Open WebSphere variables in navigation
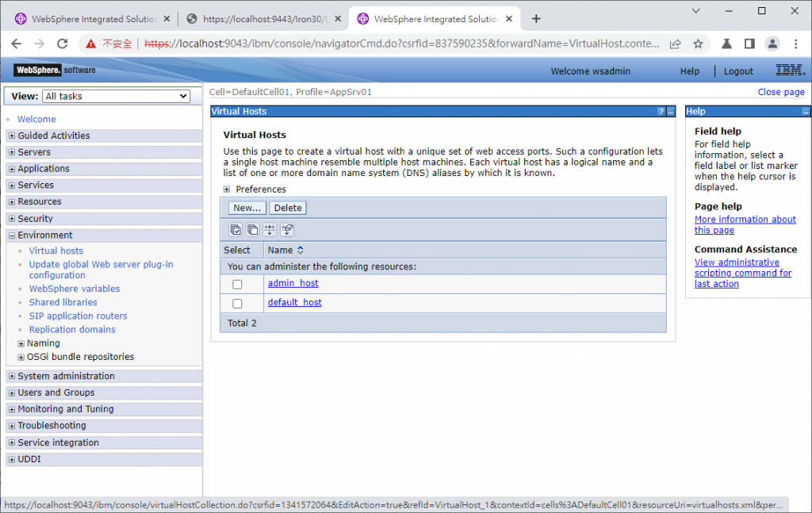Image resolution: width=812 pixels, height=513 pixels. coord(74,289)
